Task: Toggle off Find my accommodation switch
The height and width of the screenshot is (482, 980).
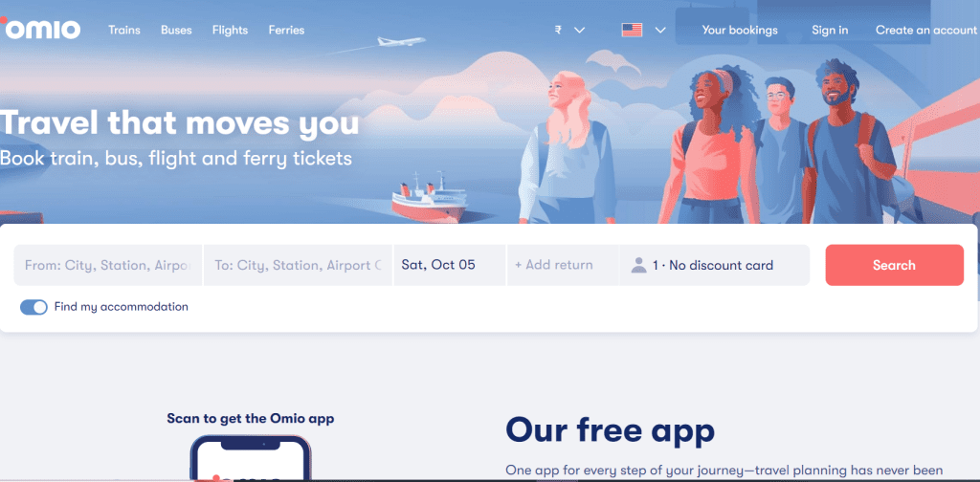Action: coord(33,307)
